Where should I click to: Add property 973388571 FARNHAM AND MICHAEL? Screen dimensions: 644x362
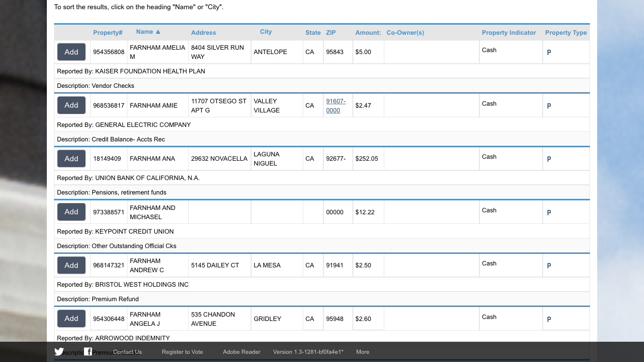tap(71, 212)
